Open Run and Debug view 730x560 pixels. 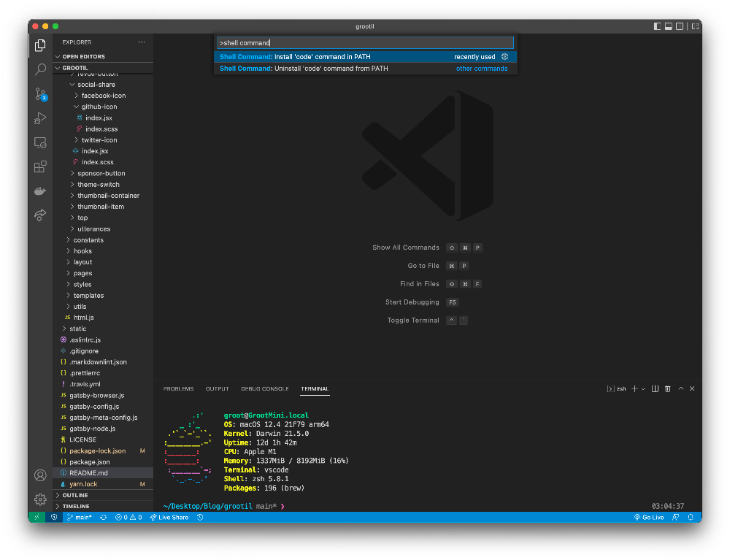click(40, 118)
